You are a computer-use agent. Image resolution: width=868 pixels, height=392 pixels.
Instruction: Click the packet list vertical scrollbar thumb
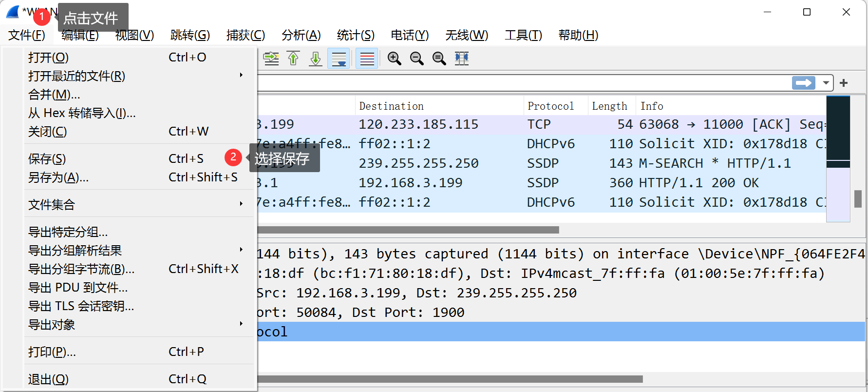pyautogui.click(x=858, y=198)
